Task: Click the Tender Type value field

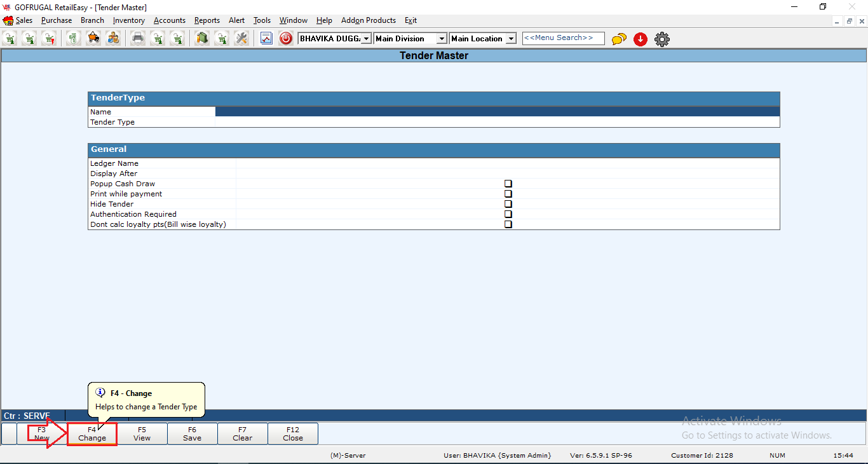Action: click(498, 122)
